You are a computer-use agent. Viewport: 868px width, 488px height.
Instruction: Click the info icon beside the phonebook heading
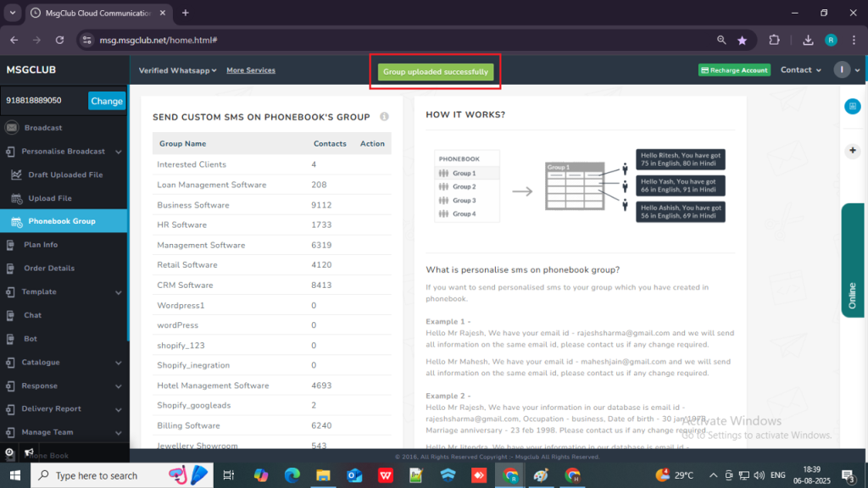coord(384,117)
